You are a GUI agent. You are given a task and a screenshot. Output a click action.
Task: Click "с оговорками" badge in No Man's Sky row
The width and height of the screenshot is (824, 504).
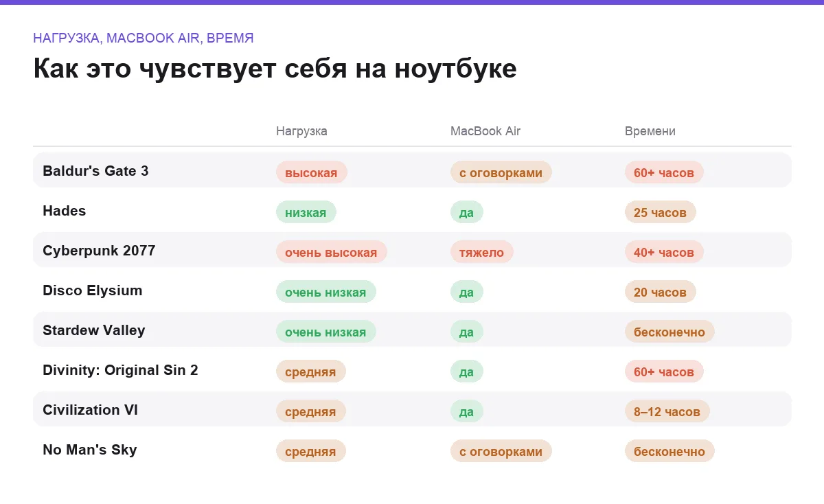coord(501,451)
